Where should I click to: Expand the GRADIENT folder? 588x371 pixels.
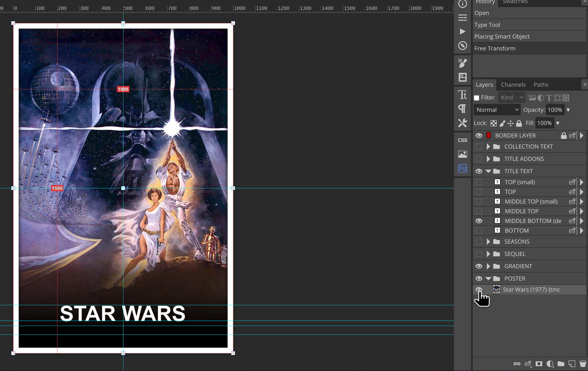tap(488, 266)
